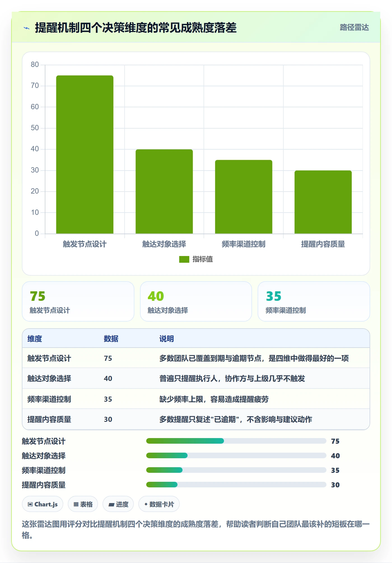
Task: Click the chart bar for 频率渠道控制
Action: [244, 197]
